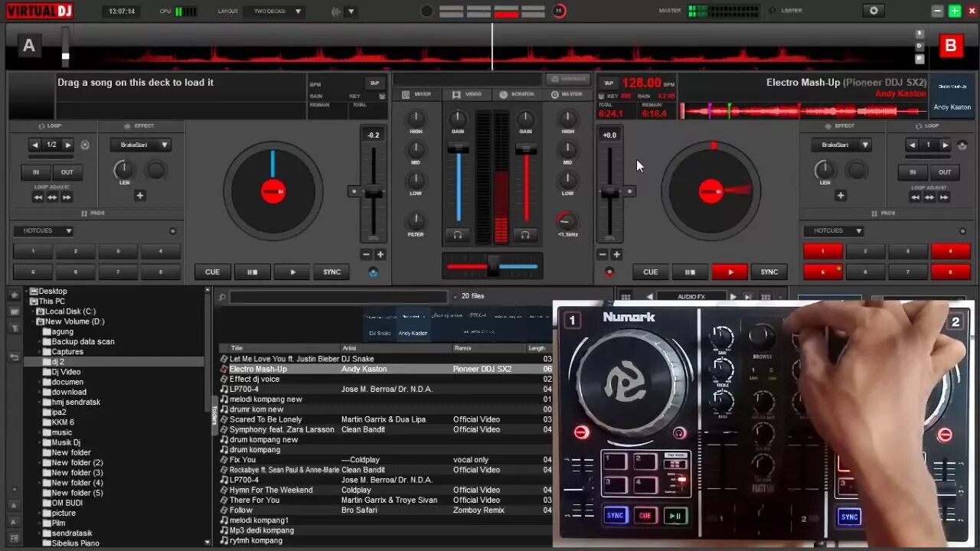Screen dimensions: 980x551
Task: Add an effect slot on left deck
Action: coord(140,196)
